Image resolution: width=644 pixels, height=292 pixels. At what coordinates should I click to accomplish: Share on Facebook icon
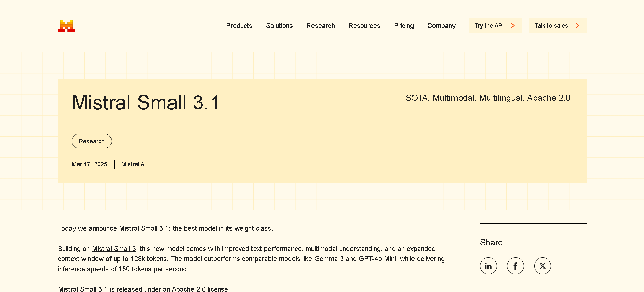click(x=515, y=266)
